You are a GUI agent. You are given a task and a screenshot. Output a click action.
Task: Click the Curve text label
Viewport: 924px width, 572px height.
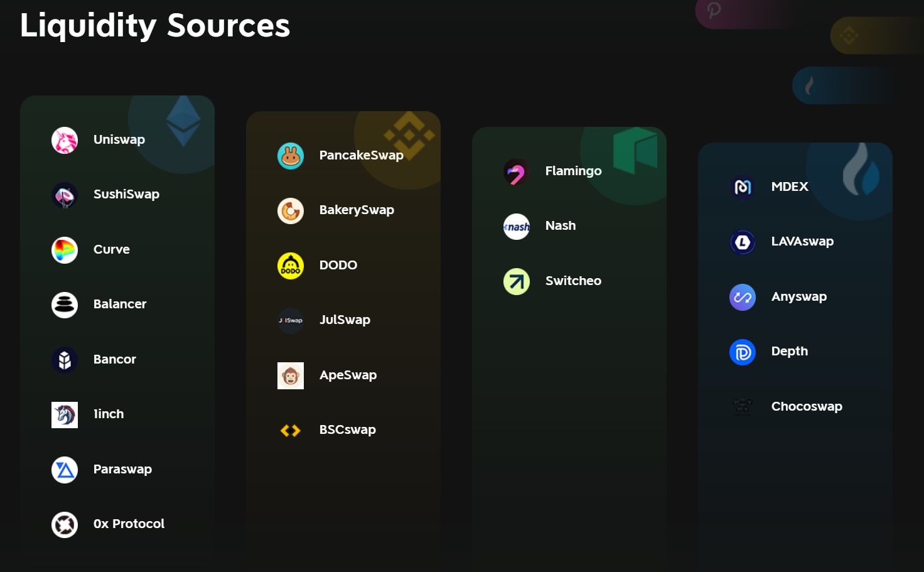pyautogui.click(x=112, y=249)
